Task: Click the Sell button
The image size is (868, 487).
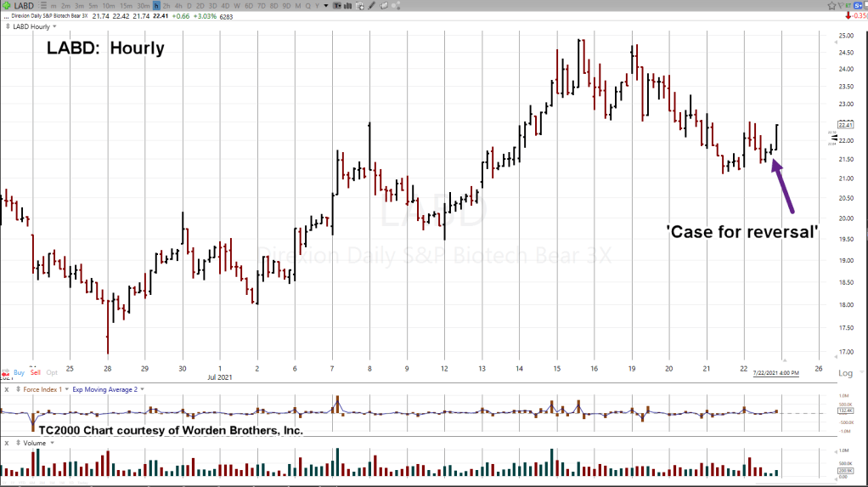Action: 35,372
